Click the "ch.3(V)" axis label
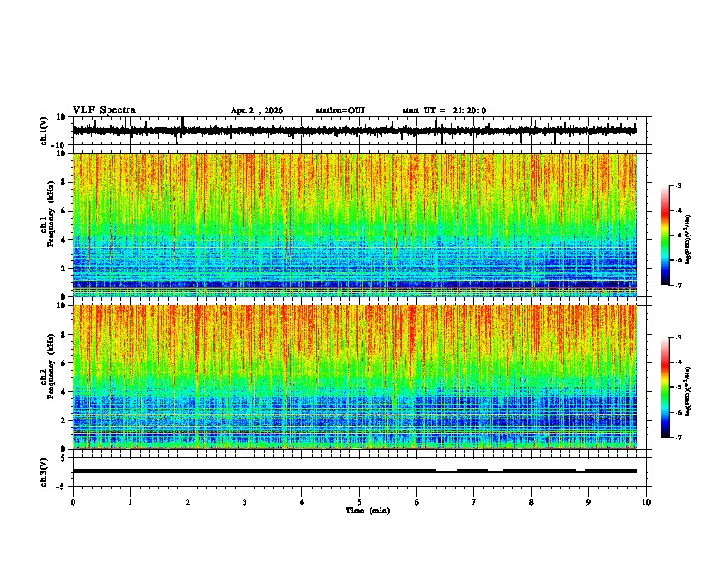 pos(44,472)
